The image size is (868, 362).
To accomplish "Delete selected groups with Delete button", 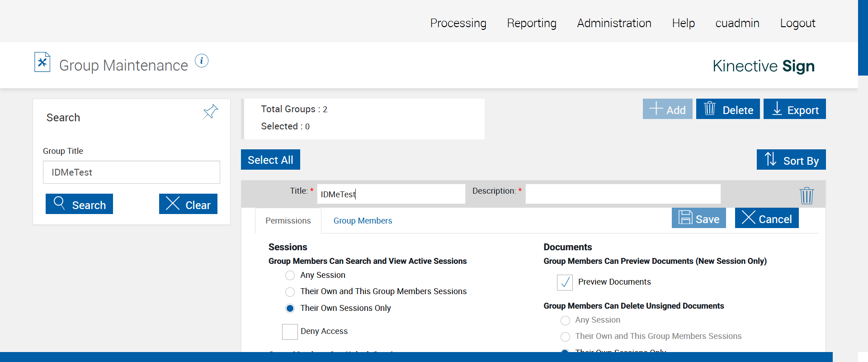I will (x=728, y=110).
